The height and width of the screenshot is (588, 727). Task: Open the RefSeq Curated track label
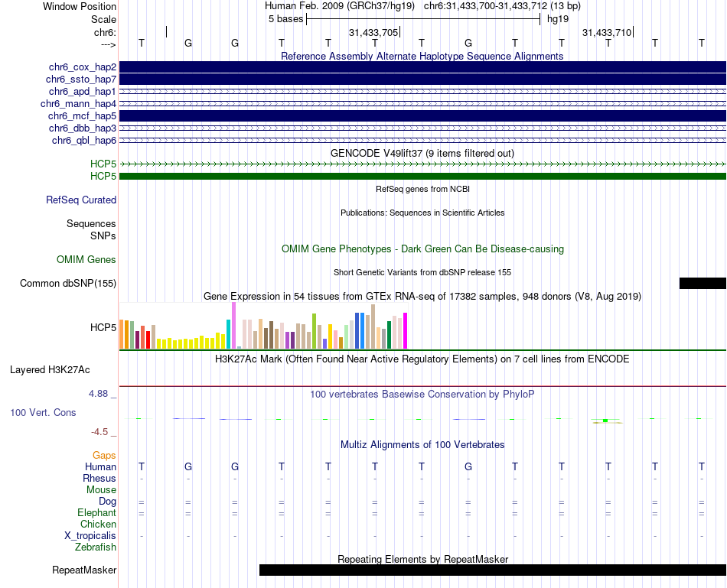80,200
